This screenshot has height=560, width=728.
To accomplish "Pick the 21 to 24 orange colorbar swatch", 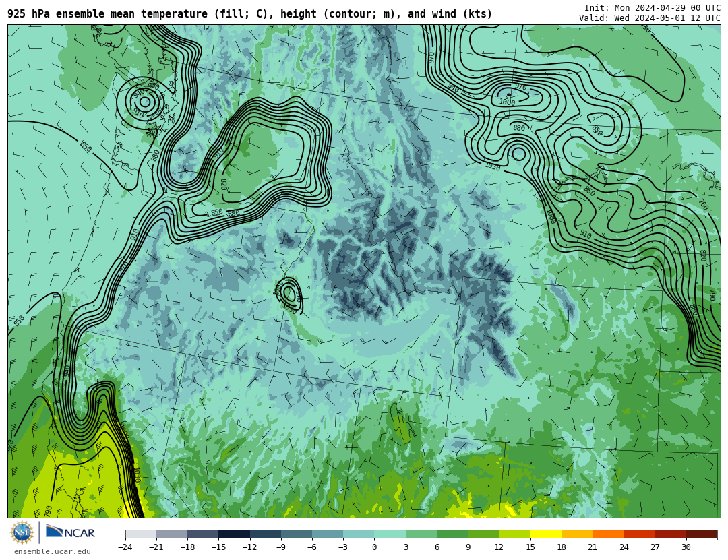I will tap(608, 534).
